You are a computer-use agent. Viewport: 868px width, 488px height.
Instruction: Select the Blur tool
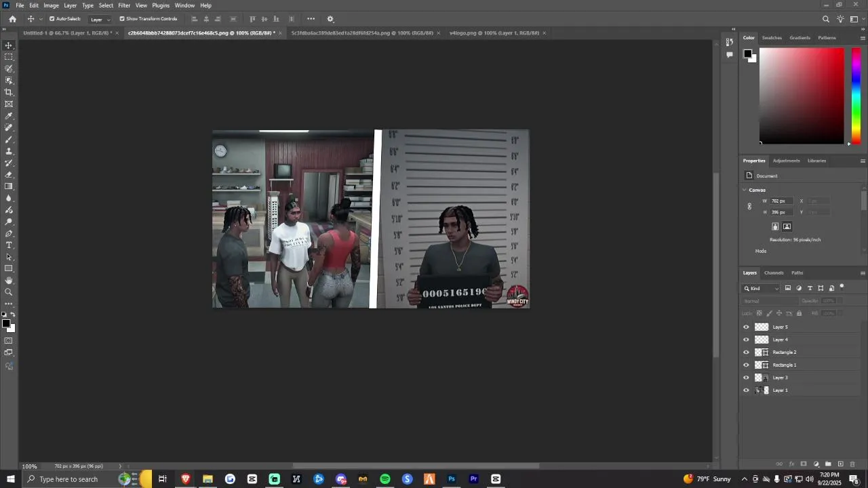[x=9, y=198]
